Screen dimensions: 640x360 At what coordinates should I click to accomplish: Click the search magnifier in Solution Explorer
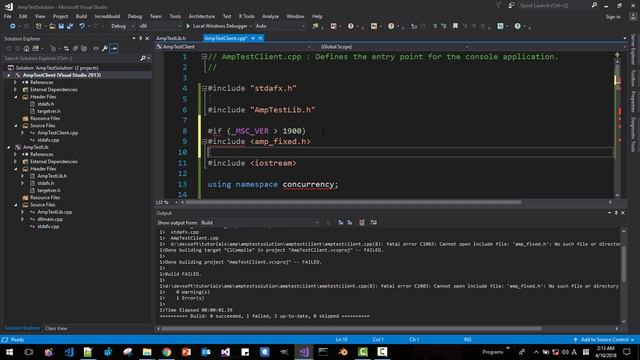point(143,58)
